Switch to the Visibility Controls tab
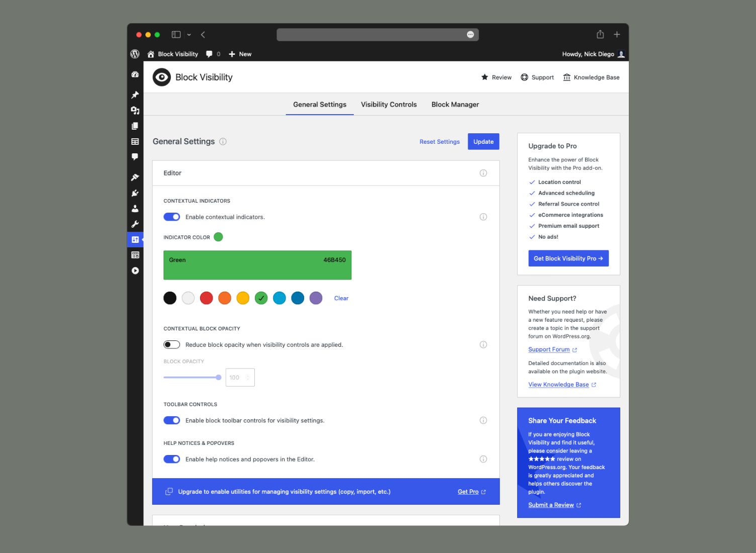This screenshot has width=756, height=553. (389, 105)
